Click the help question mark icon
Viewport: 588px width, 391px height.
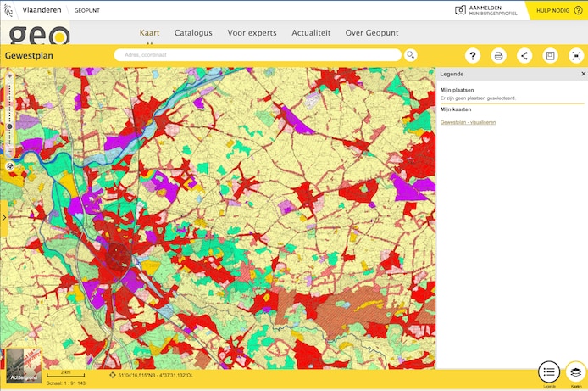point(474,56)
